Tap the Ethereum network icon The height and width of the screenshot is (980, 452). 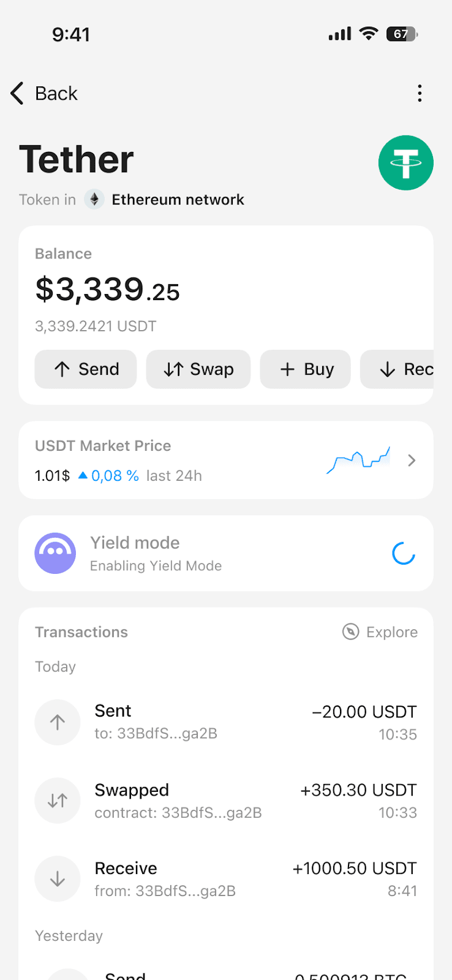click(94, 200)
